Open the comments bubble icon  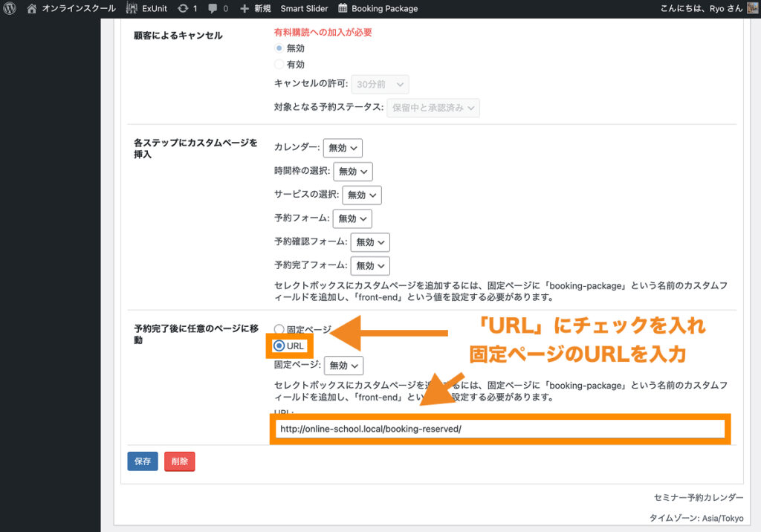point(213,9)
